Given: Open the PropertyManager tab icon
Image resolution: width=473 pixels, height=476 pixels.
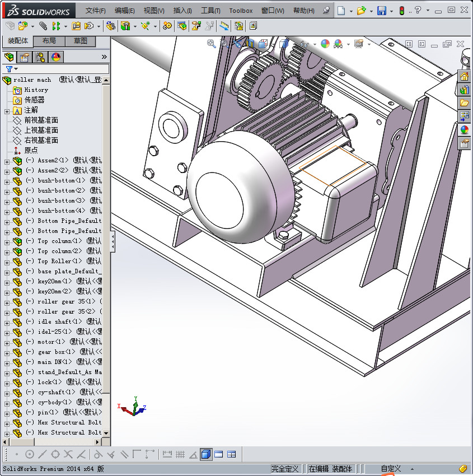Looking at the screenshot, I should click(x=24, y=57).
